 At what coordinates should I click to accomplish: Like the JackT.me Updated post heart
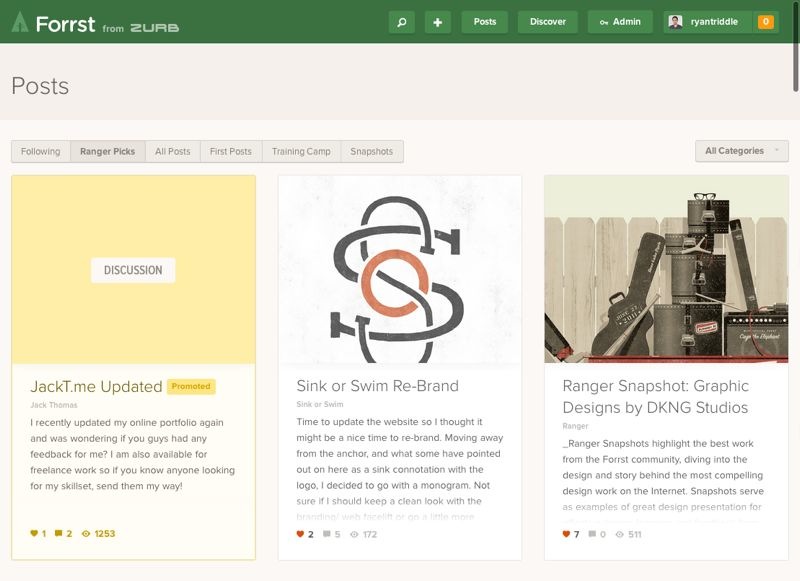pos(34,534)
